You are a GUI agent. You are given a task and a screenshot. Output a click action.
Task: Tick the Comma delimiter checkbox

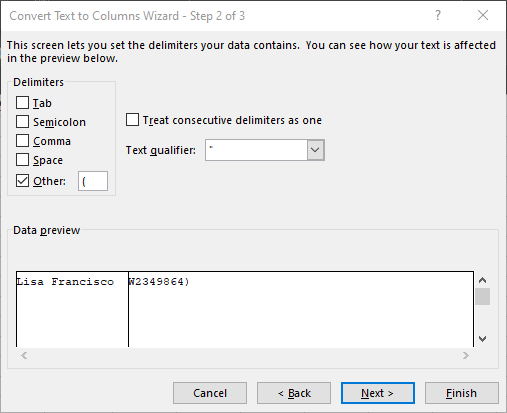(22, 141)
